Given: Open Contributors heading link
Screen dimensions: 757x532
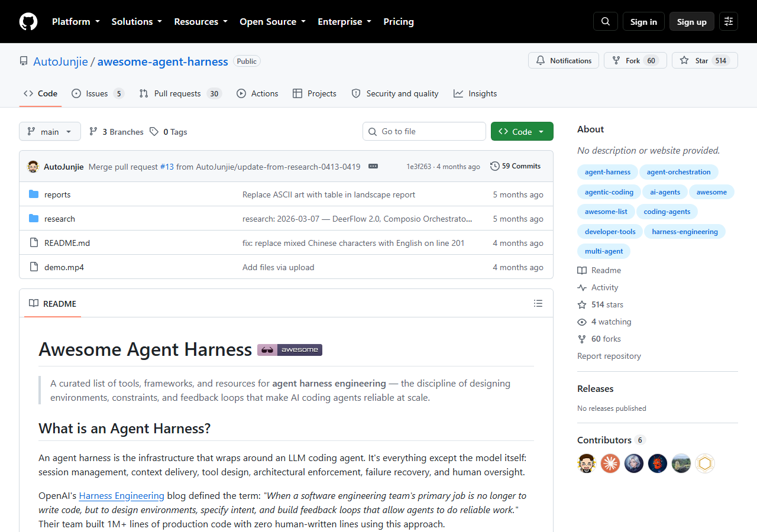Looking at the screenshot, I should pos(611,440).
